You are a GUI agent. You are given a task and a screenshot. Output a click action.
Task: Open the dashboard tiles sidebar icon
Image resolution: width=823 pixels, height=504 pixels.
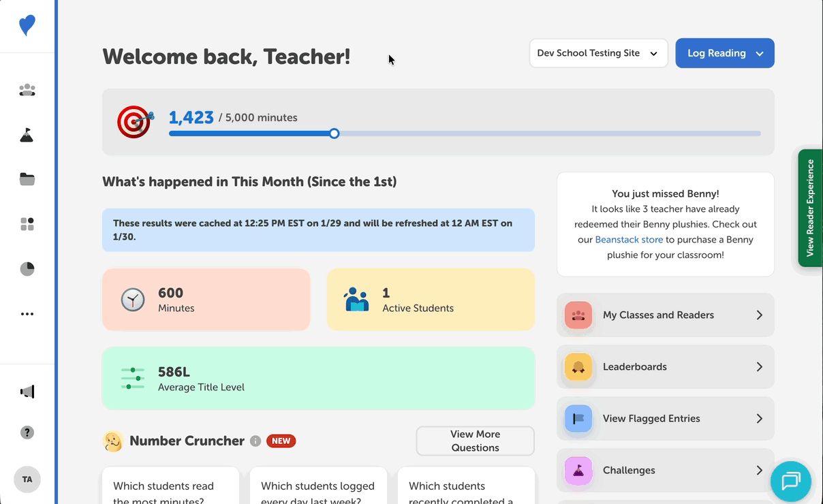[x=27, y=224]
